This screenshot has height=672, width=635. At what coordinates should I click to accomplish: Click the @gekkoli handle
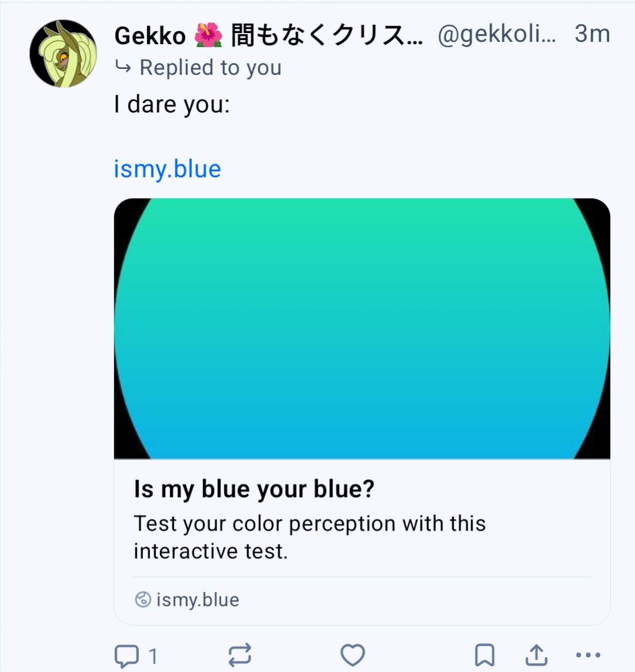(497, 35)
